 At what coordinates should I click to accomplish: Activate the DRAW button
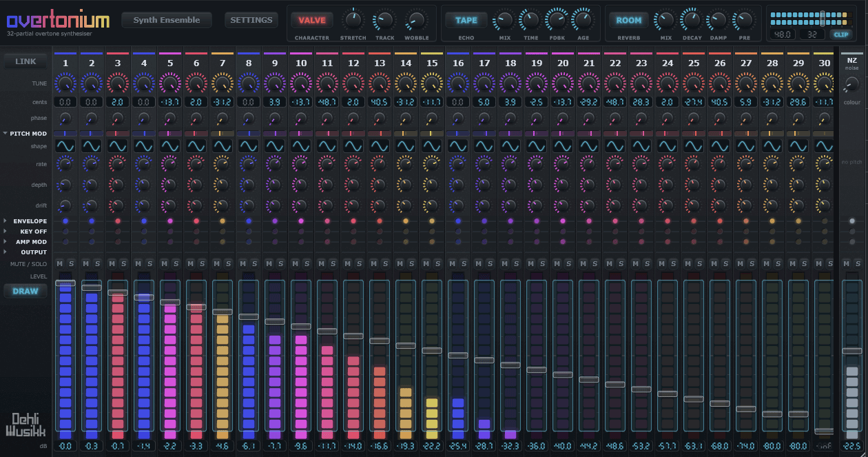tap(26, 291)
